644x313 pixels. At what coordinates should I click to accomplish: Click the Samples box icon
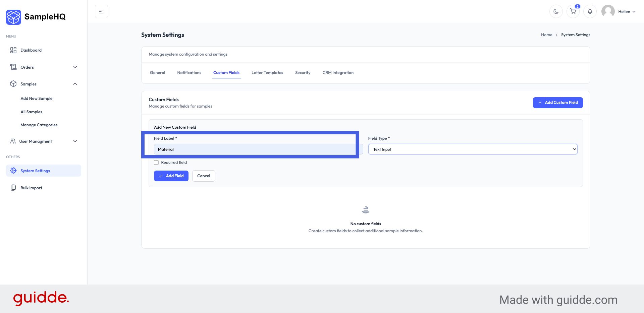coord(13,84)
